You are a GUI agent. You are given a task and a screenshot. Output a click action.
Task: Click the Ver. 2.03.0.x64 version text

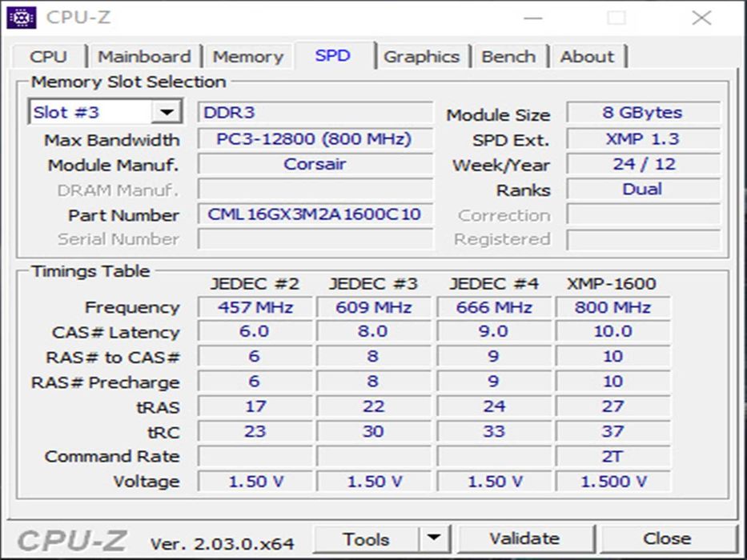coord(222,543)
